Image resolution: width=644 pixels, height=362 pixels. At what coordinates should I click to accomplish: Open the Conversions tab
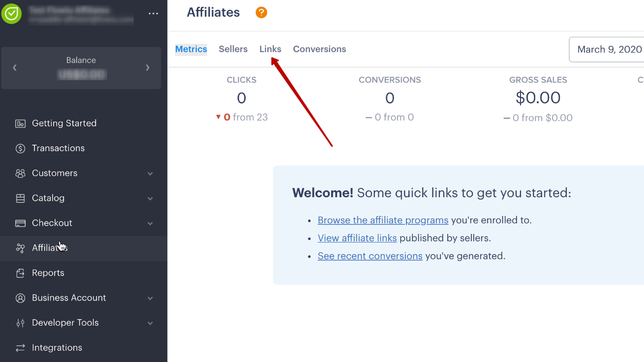tap(319, 49)
